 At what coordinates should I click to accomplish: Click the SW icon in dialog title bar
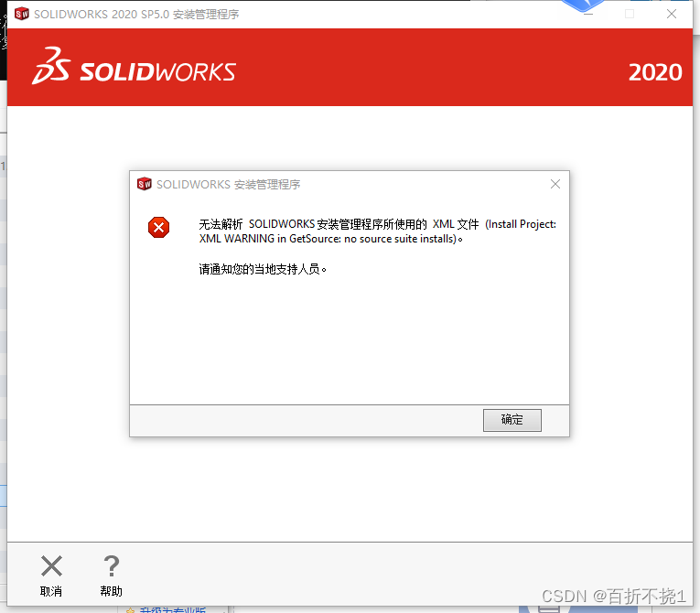(x=145, y=184)
